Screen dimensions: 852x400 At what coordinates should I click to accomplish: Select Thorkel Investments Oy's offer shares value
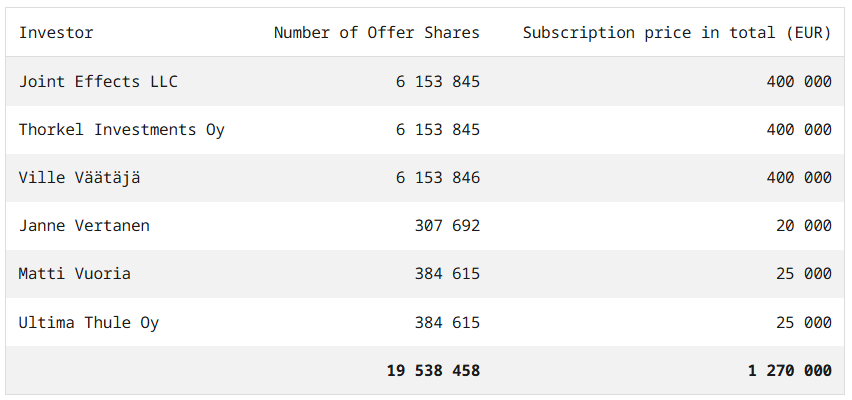[x=437, y=130]
